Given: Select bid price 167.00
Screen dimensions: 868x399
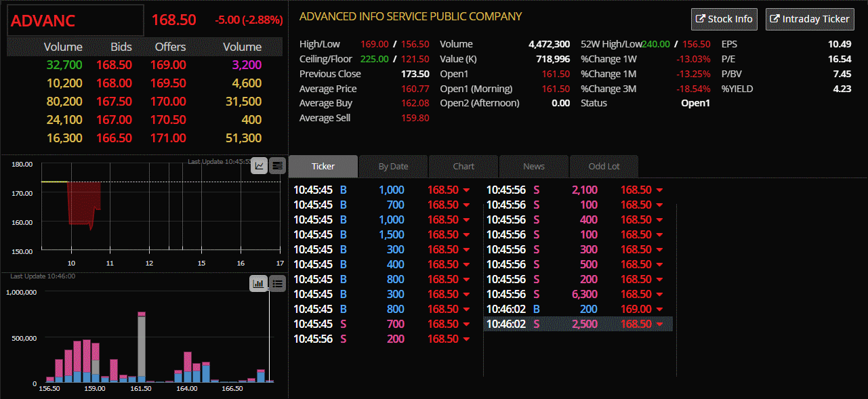Looking at the screenshot, I should 114,119.
